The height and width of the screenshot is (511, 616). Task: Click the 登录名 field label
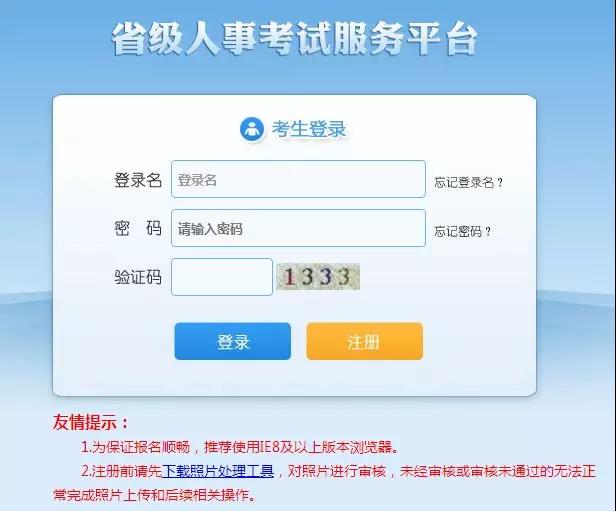tap(138, 180)
